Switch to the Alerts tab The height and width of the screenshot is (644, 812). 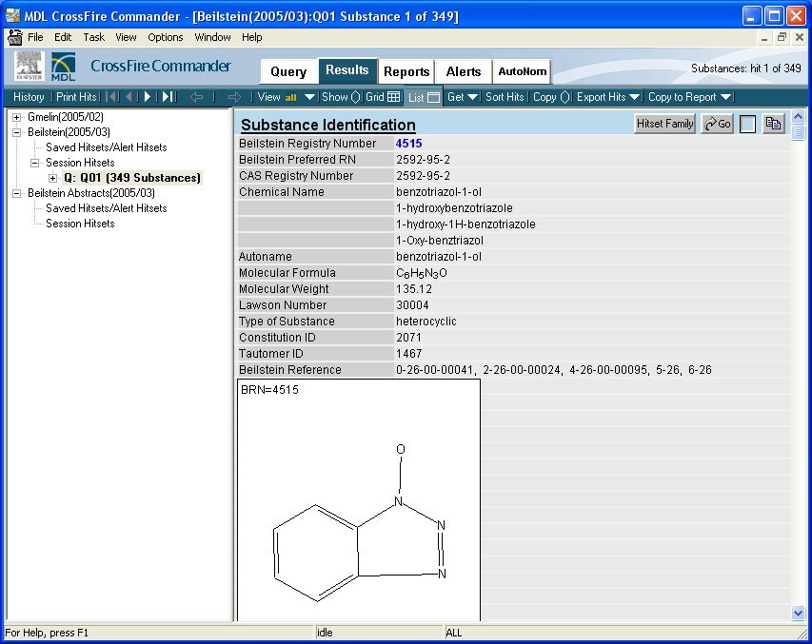pos(464,71)
